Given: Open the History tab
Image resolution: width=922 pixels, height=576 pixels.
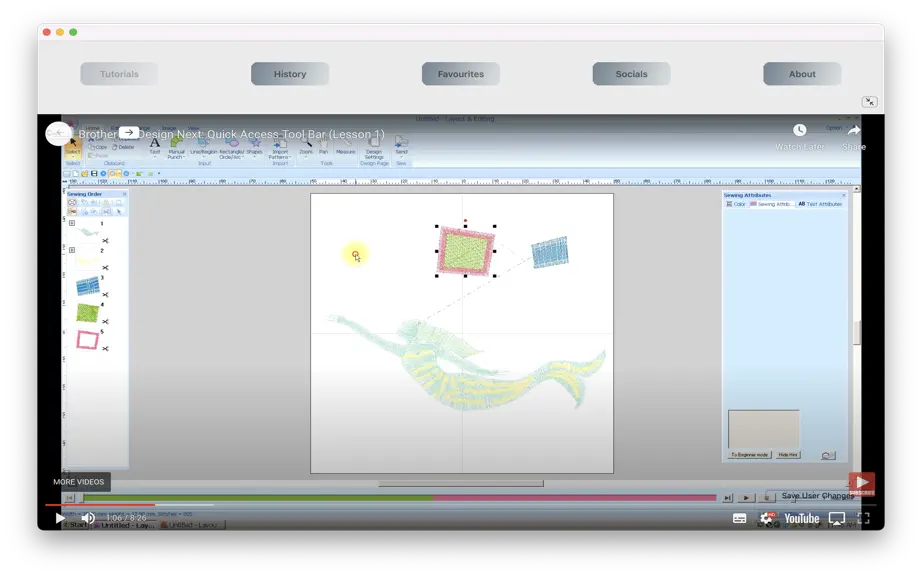Looking at the screenshot, I should [290, 74].
